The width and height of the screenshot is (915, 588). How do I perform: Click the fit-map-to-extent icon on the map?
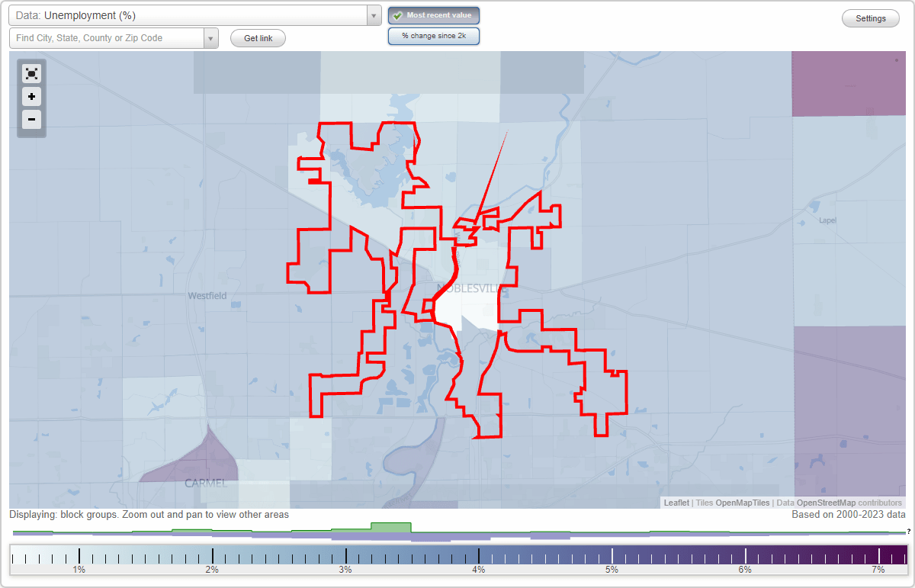click(31, 73)
